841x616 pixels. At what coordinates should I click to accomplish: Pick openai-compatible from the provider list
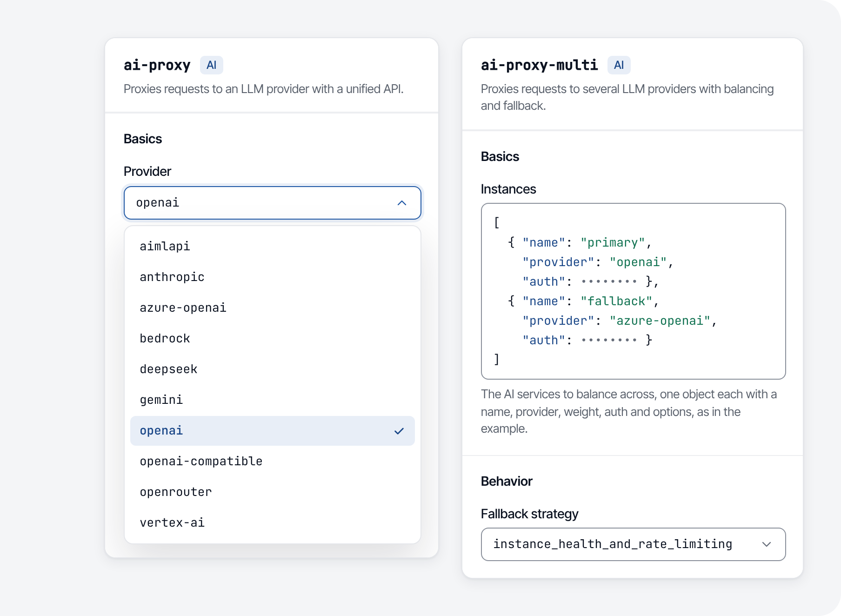[x=272, y=461]
